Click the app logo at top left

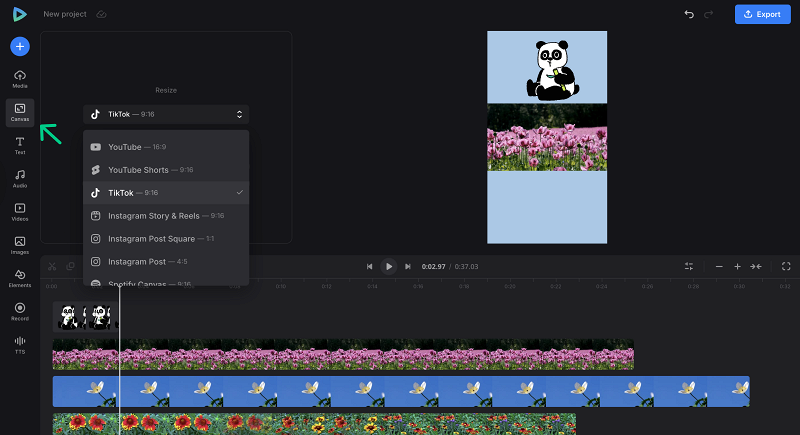click(x=19, y=14)
